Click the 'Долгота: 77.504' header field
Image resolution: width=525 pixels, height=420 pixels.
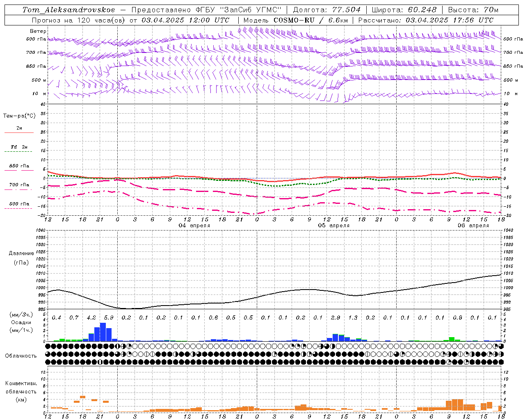click(x=327, y=10)
